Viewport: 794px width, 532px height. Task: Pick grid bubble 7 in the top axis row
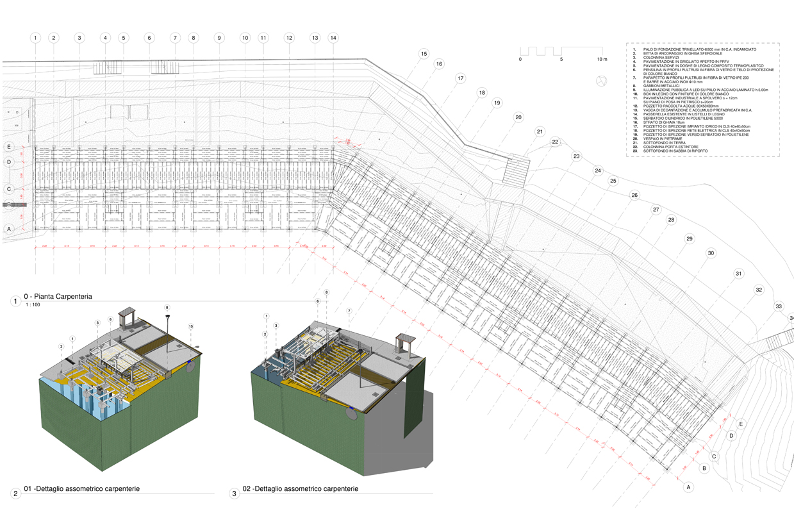(x=174, y=38)
